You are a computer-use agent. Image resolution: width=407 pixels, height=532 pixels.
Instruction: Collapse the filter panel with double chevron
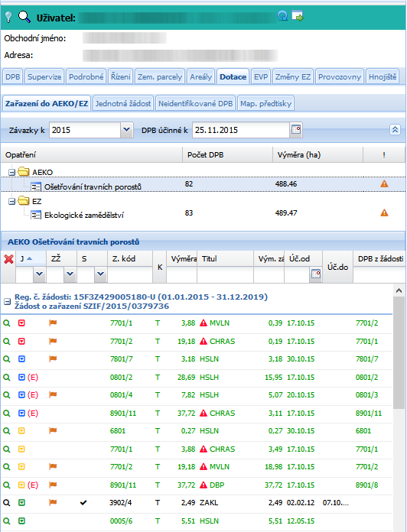[x=395, y=130]
